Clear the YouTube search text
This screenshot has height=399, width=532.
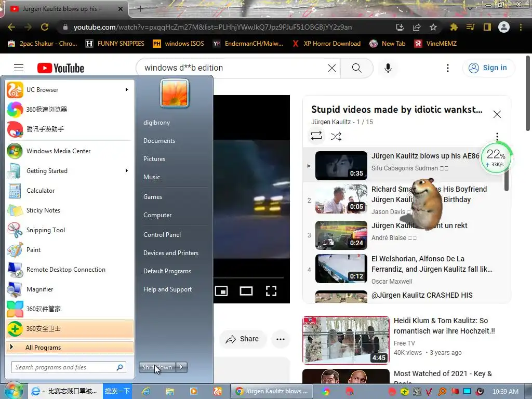(x=332, y=68)
